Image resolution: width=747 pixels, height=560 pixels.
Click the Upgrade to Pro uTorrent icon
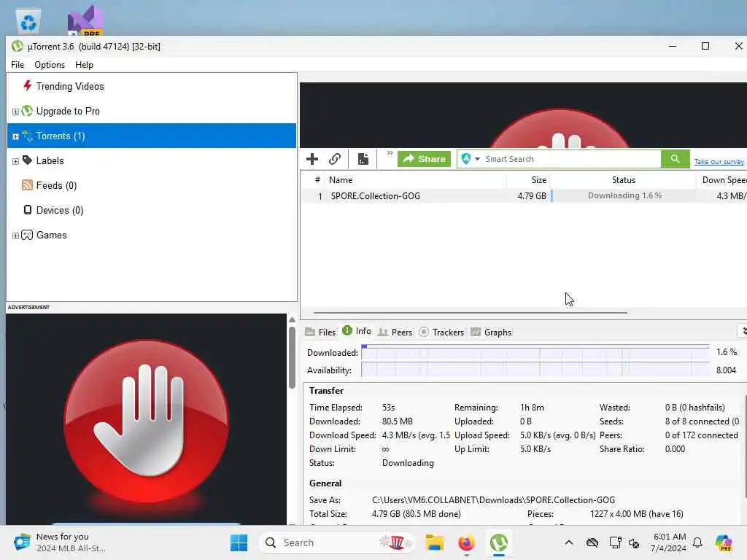point(27,111)
